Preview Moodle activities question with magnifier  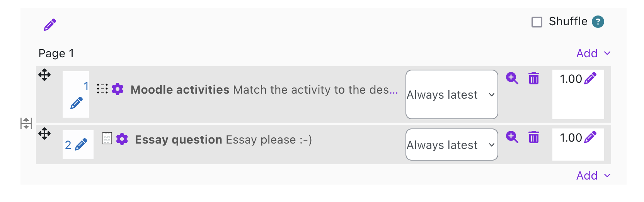[512, 78]
